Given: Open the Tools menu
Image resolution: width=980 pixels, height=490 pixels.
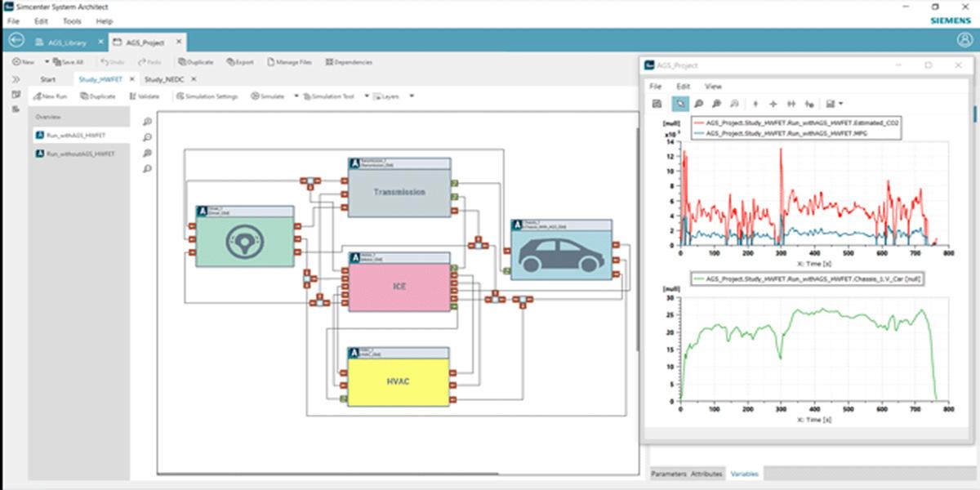Looking at the screenshot, I should click(72, 20).
